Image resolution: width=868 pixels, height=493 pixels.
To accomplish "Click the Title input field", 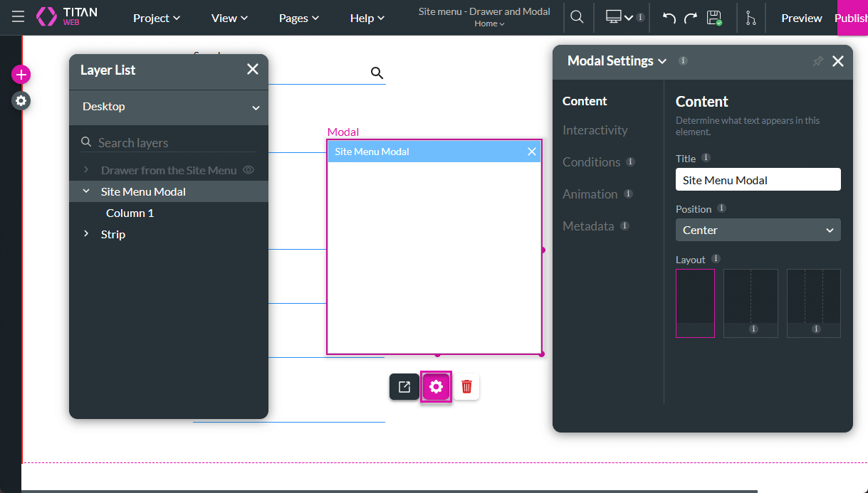I will click(x=758, y=180).
